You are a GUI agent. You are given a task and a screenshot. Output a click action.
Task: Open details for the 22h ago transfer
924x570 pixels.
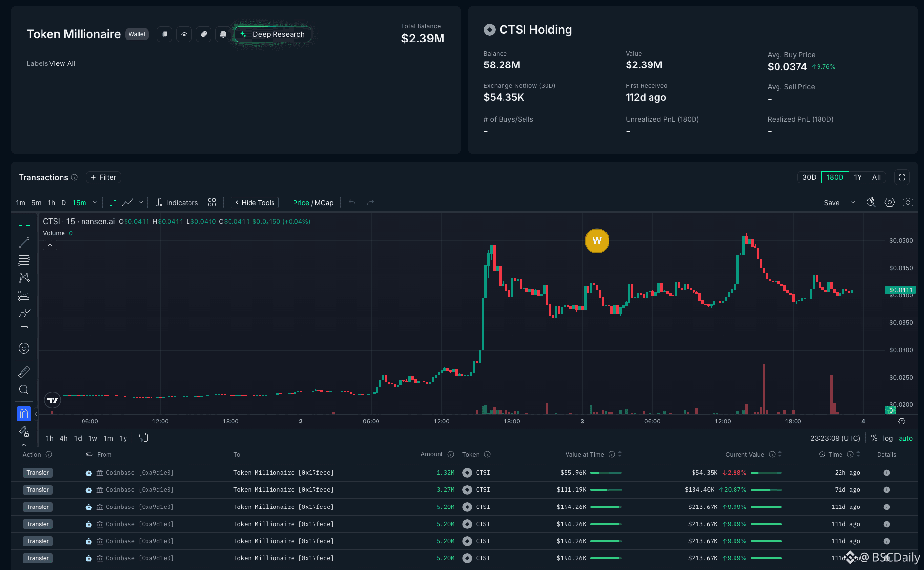[x=887, y=473]
